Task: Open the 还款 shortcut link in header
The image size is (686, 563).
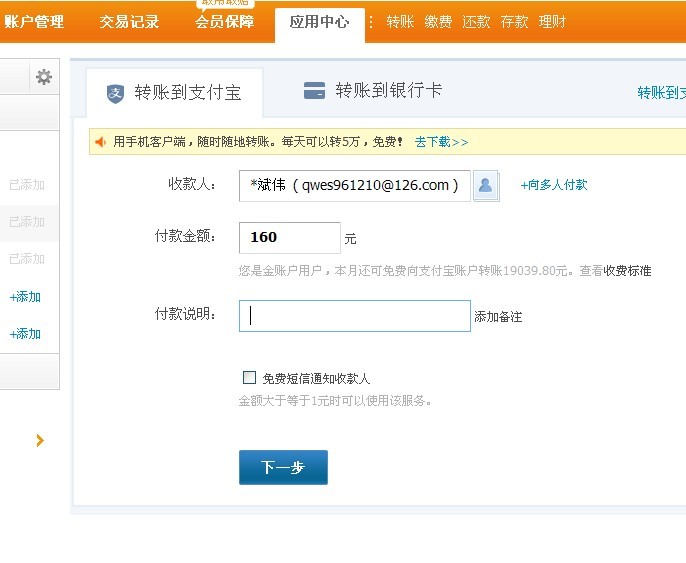Action: point(476,21)
